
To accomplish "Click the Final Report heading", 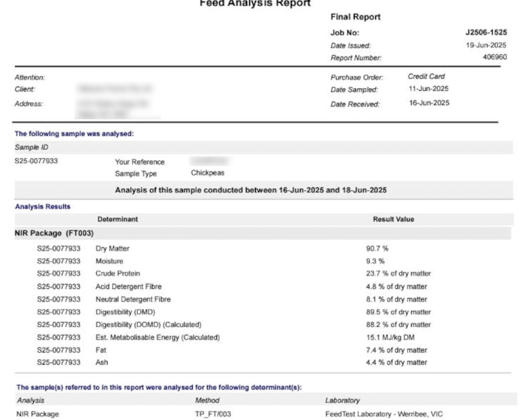I will point(355,17).
